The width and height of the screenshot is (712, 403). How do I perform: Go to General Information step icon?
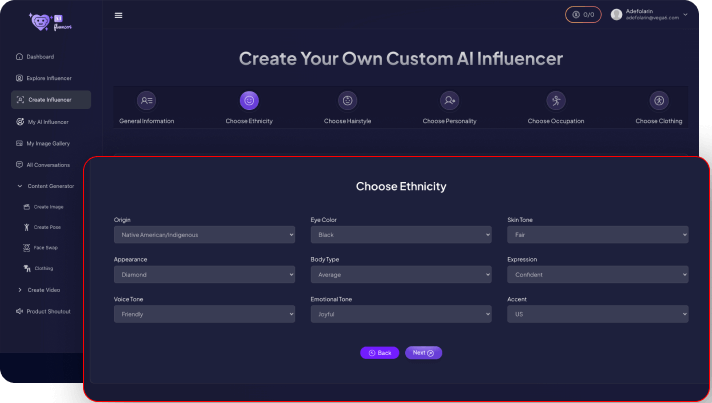(146, 101)
